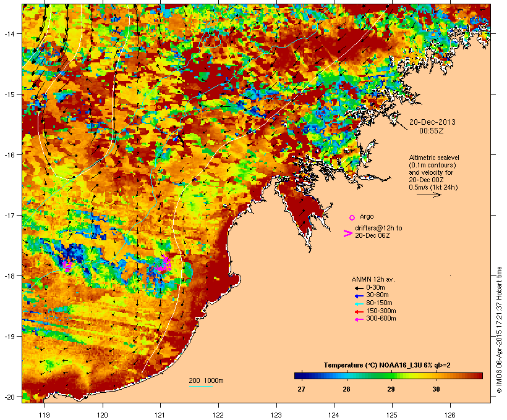The width and height of the screenshot is (507, 420).
Task: Click the red 150-300m ANMN arrow
Action: 358,311
